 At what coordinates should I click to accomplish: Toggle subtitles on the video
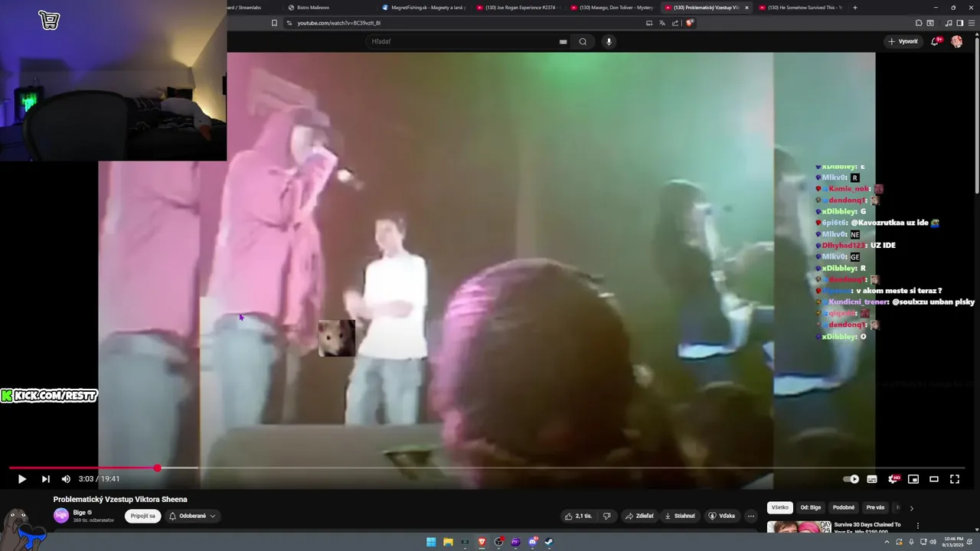871,479
